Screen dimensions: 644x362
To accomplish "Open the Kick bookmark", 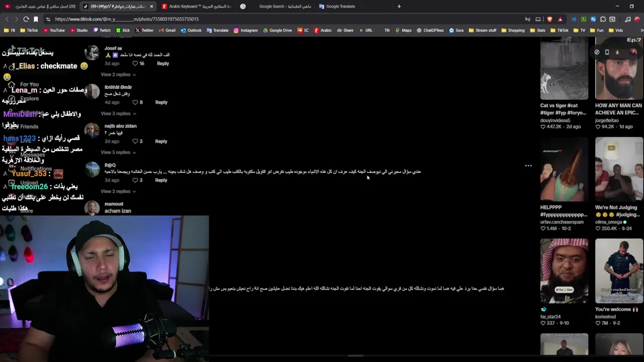I will tap(123, 30).
